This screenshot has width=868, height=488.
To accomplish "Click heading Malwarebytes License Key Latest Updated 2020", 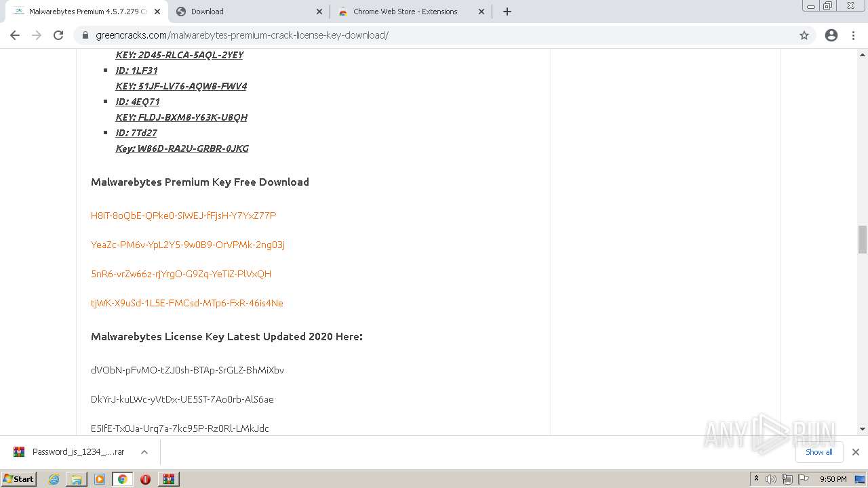I will pos(226,336).
